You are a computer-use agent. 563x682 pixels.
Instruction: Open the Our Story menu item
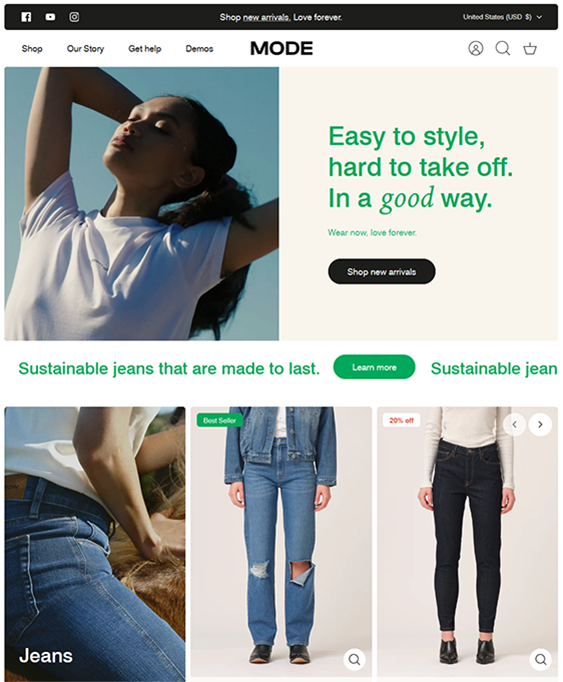click(x=85, y=49)
